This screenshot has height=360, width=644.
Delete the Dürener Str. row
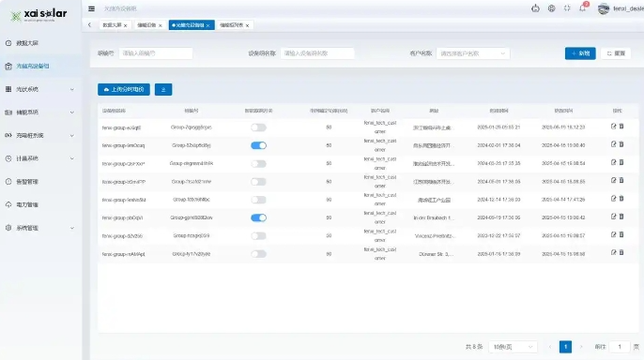[x=621, y=252]
